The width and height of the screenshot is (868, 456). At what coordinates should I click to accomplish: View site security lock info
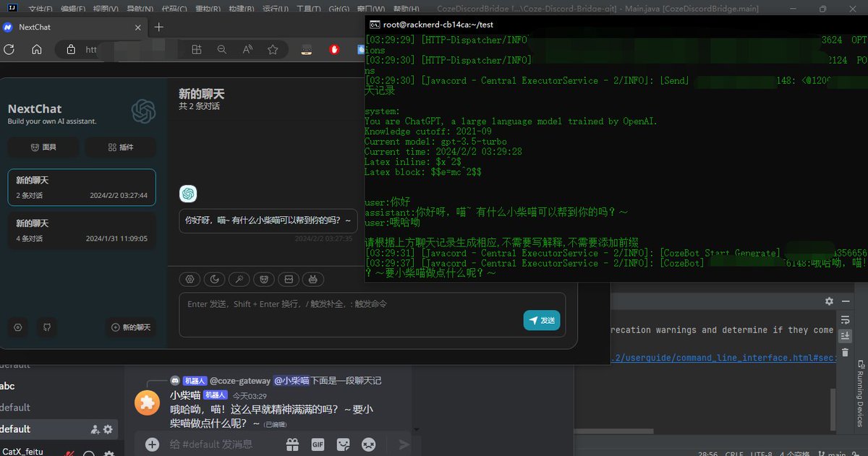coord(70,50)
